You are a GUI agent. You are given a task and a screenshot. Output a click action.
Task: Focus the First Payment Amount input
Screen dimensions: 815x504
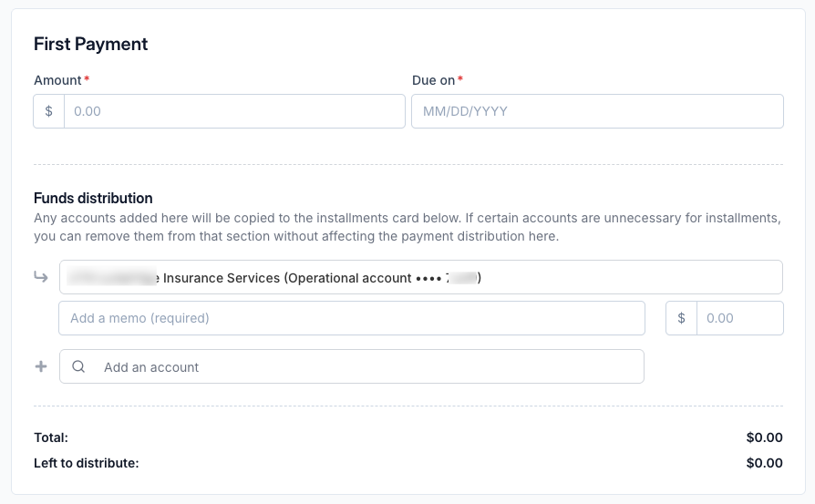click(x=234, y=111)
